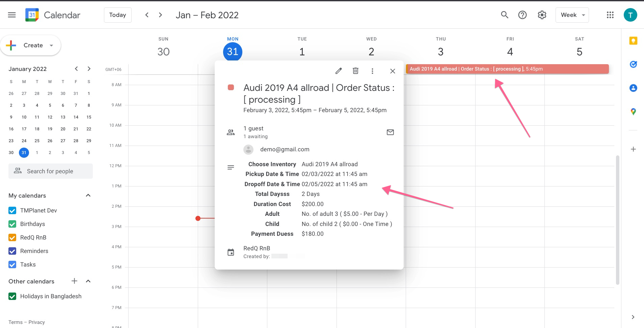Screen dimensions: 644x328
Task: Select day 20 in mini calendar
Action: 63,129
